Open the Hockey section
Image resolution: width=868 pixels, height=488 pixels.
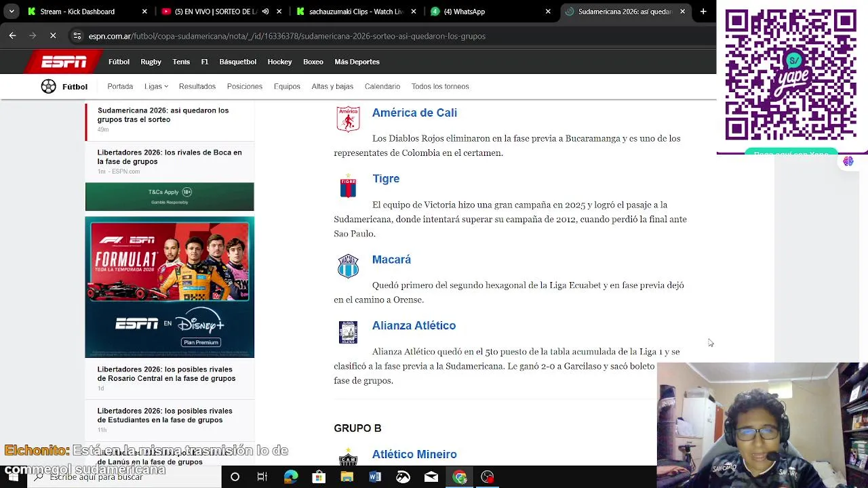pyautogui.click(x=279, y=62)
